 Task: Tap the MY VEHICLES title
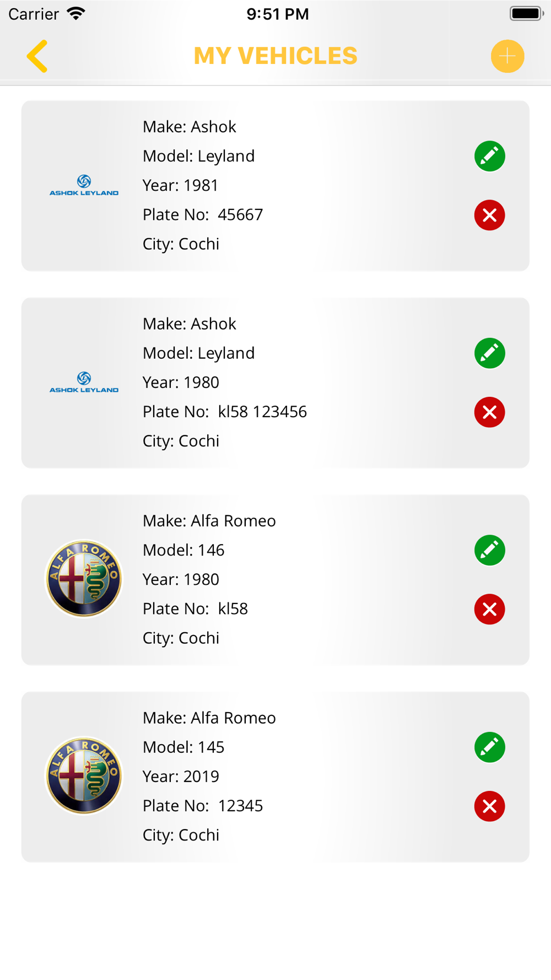(x=275, y=56)
